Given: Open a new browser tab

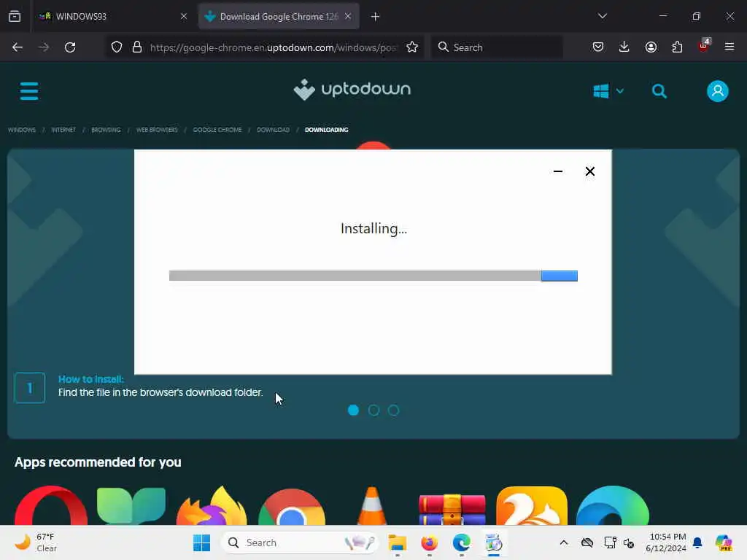Looking at the screenshot, I should click(x=376, y=17).
